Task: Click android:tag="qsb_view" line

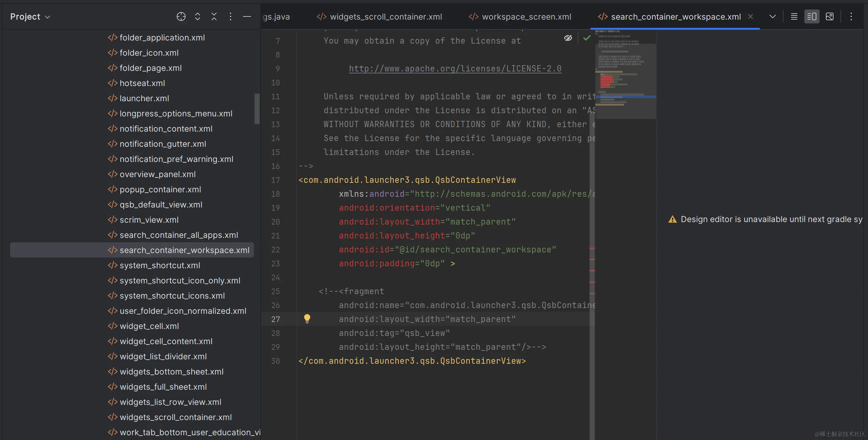Action: [x=394, y=333]
